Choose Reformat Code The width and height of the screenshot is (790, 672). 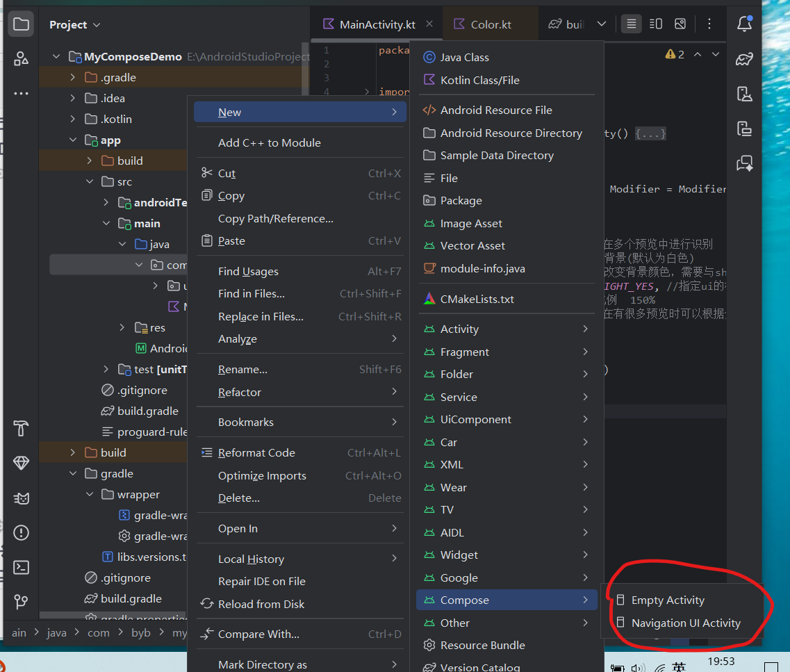pyautogui.click(x=299, y=453)
